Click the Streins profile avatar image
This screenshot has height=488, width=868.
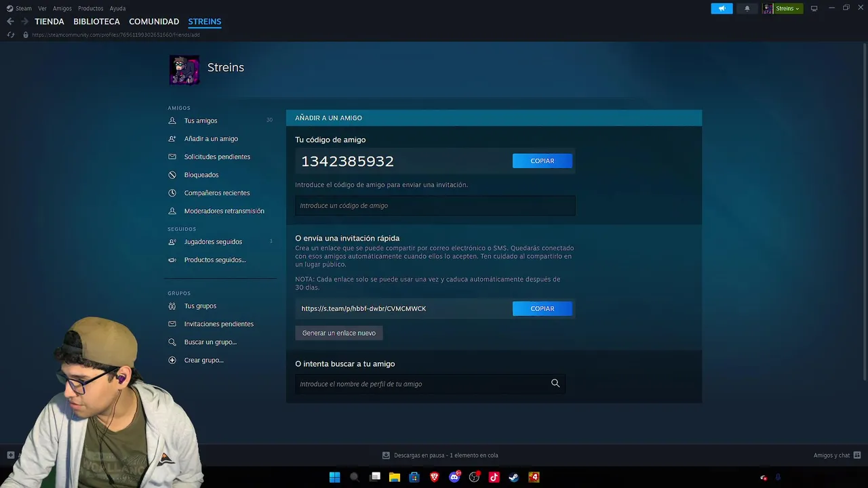tap(184, 70)
